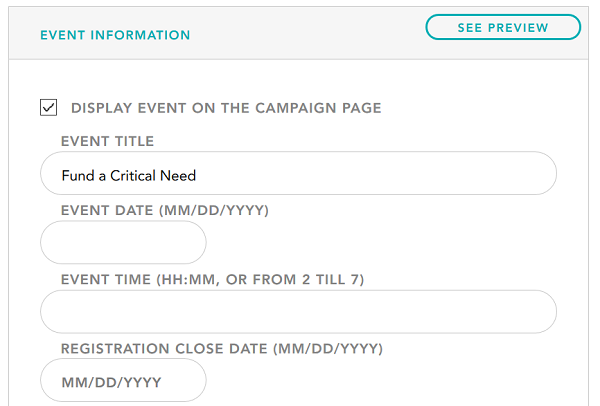Click the Event Title label

(108, 141)
